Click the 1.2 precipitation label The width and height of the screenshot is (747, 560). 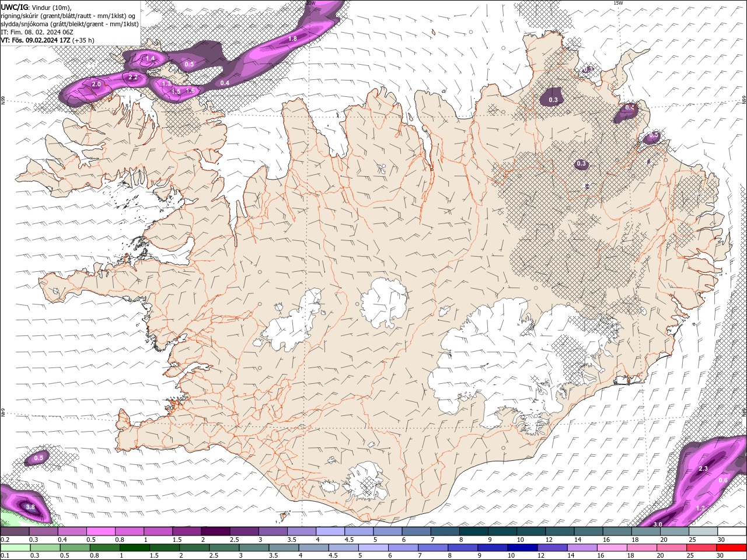click(701, 508)
